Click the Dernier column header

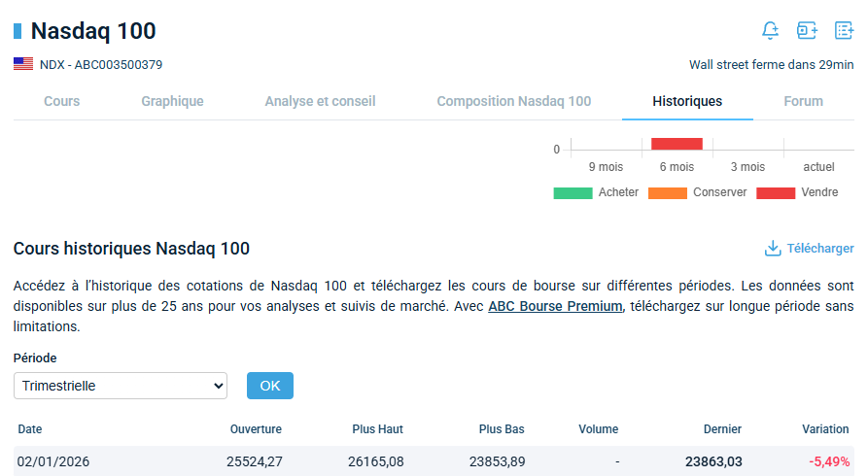722,429
